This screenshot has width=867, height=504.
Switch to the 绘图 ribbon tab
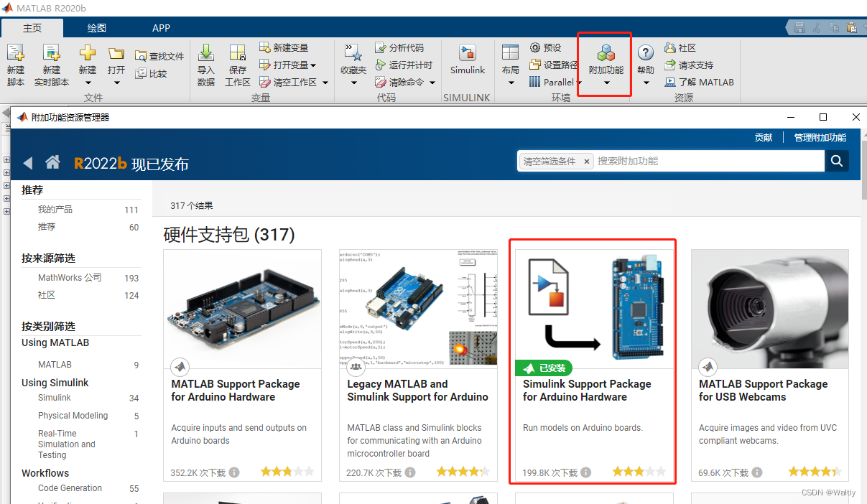[96, 28]
